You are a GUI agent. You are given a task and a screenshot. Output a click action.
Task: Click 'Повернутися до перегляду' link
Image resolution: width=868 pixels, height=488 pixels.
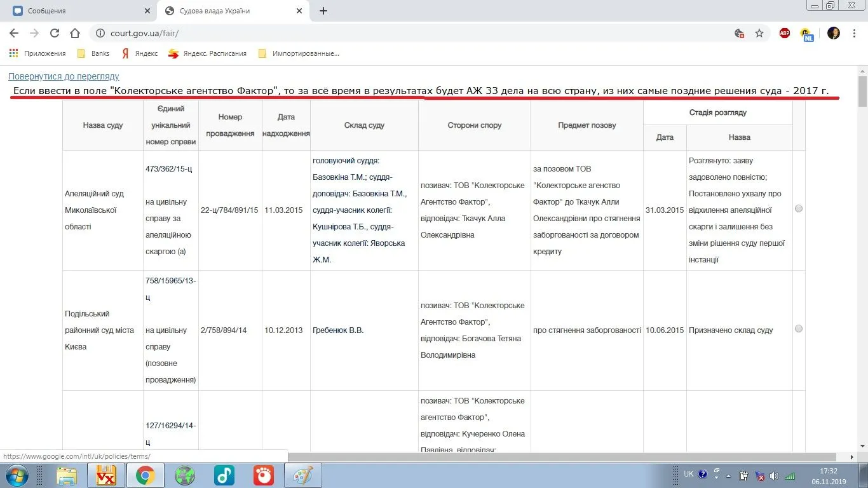[x=64, y=76]
